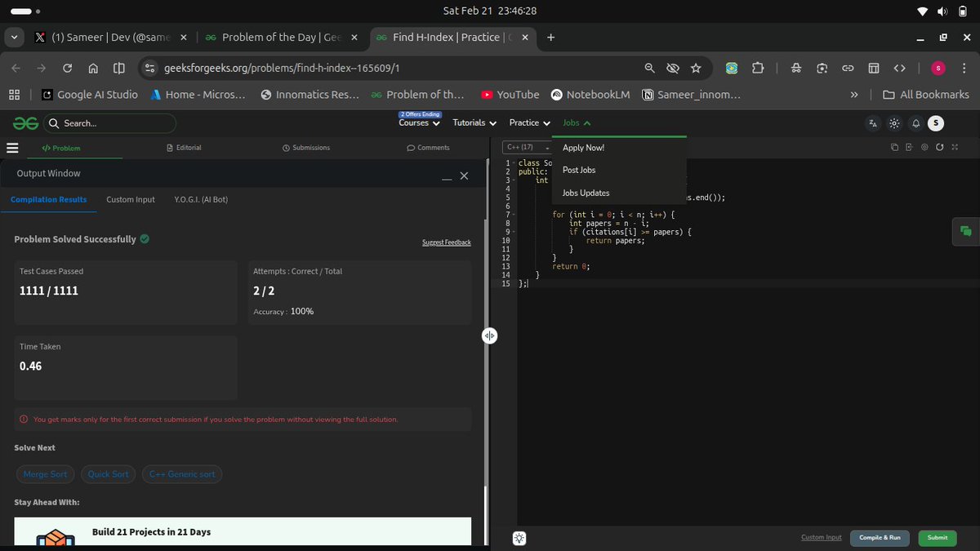Open the Practice dropdown
The height and width of the screenshot is (551, 980).
pyautogui.click(x=529, y=122)
